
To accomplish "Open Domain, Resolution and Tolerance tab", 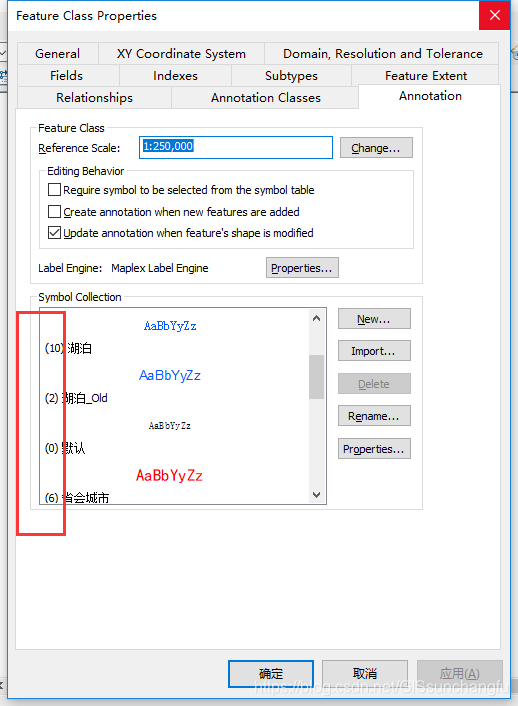I will click(x=382, y=54).
